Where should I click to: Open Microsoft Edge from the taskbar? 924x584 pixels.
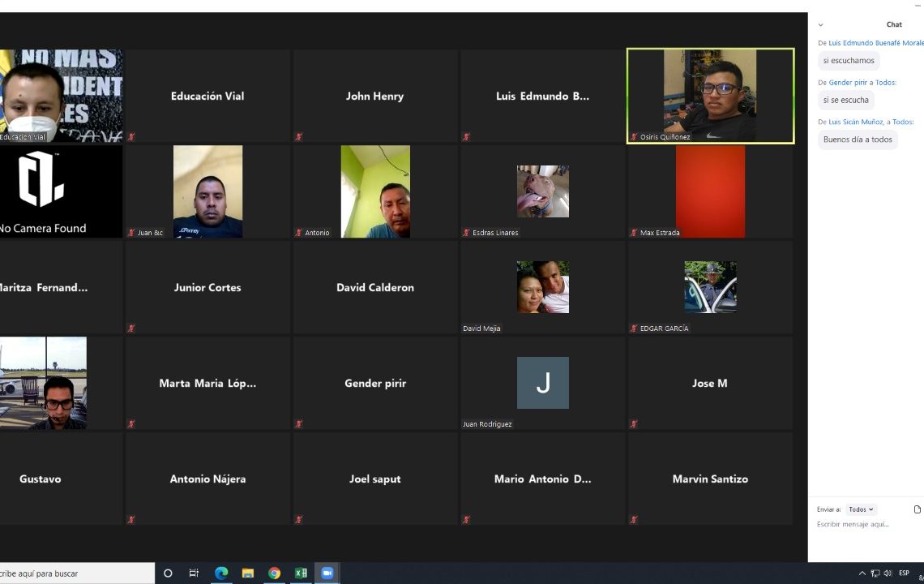tap(221, 573)
